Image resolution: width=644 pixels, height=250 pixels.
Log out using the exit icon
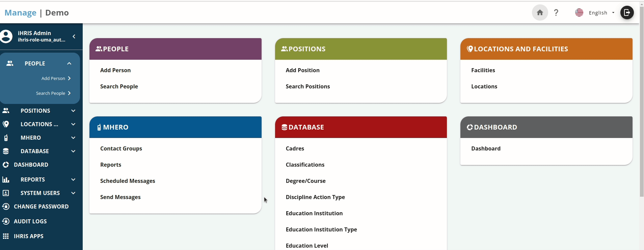(627, 13)
